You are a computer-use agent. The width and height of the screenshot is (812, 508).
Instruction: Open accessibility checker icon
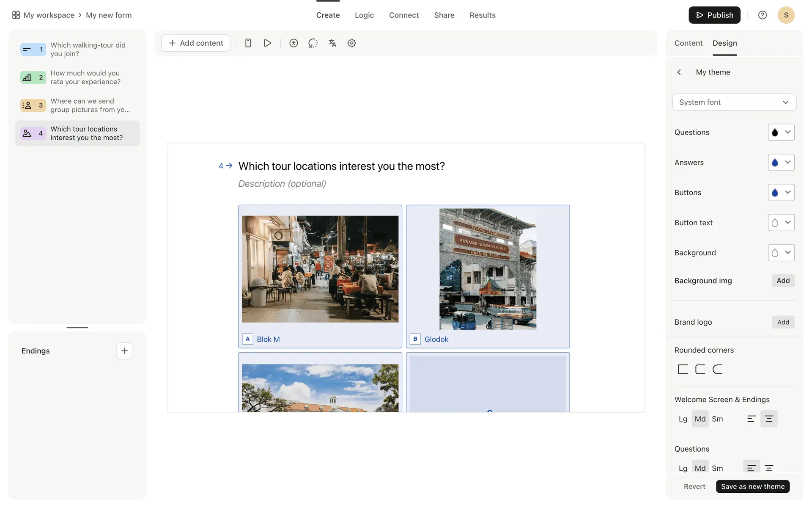tap(294, 43)
